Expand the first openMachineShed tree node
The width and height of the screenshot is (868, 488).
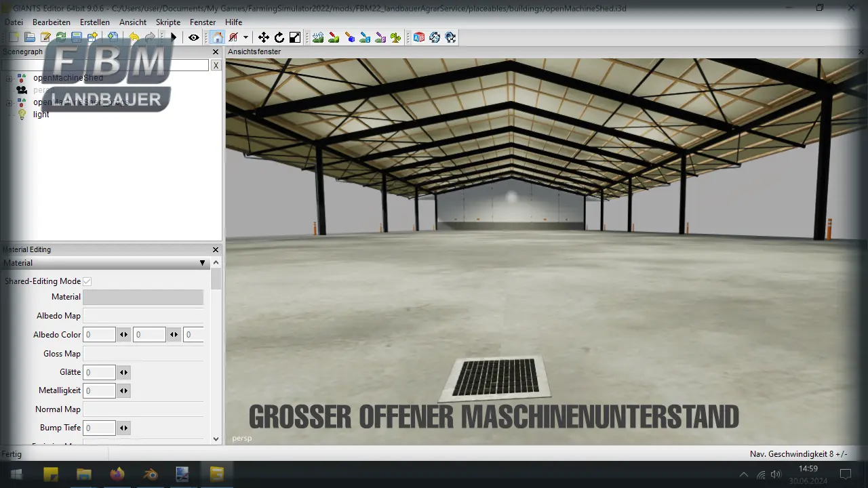tap(9, 78)
